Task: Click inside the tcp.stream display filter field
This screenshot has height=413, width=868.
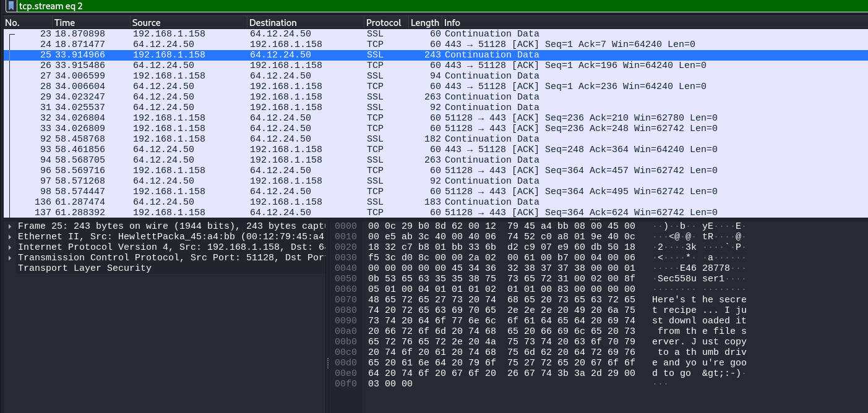Action: [x=433, y=6]
